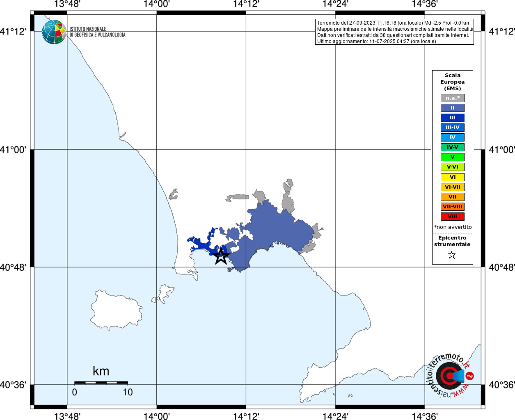Select the red VIII legend swatch
This screenshot has height=420, width=515.
(x=453, y=217)
